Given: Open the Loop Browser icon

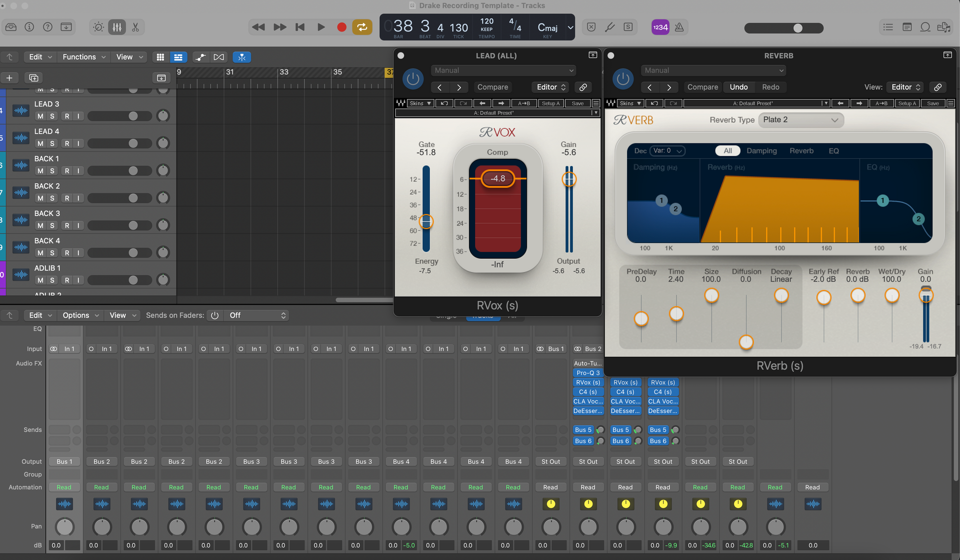Looking at the screenshot, I should (925, 27).
